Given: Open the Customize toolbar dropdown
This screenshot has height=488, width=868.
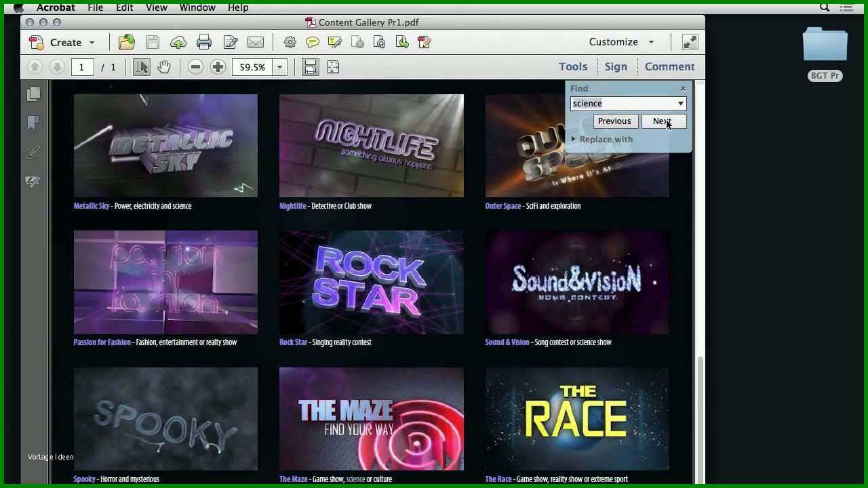Looking at the screenshot, I should pos(621,42).
